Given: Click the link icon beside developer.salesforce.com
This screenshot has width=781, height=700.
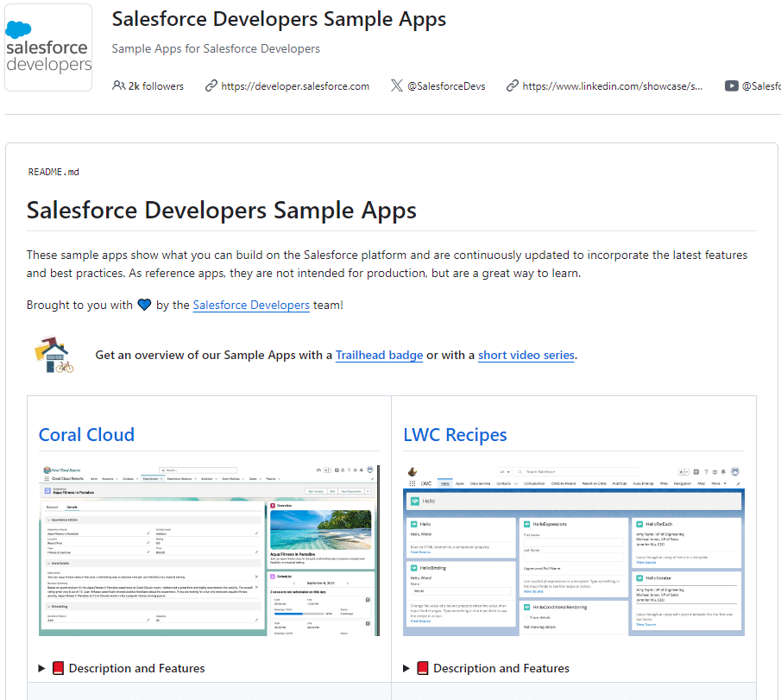Looking at the screenshot, I should coord(211,85).
